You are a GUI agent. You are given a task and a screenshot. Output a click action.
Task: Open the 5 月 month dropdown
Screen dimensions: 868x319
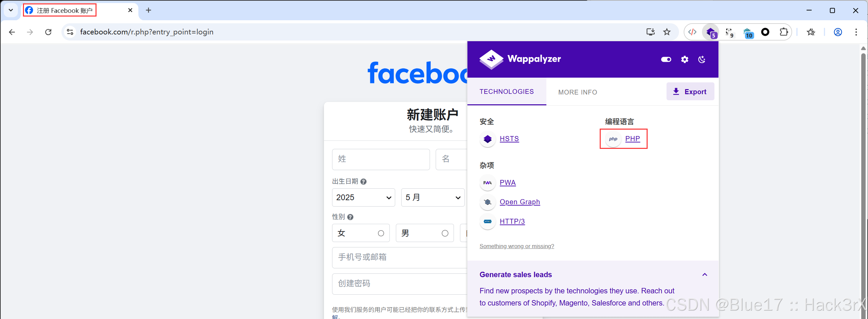click(x=433, y=197)
